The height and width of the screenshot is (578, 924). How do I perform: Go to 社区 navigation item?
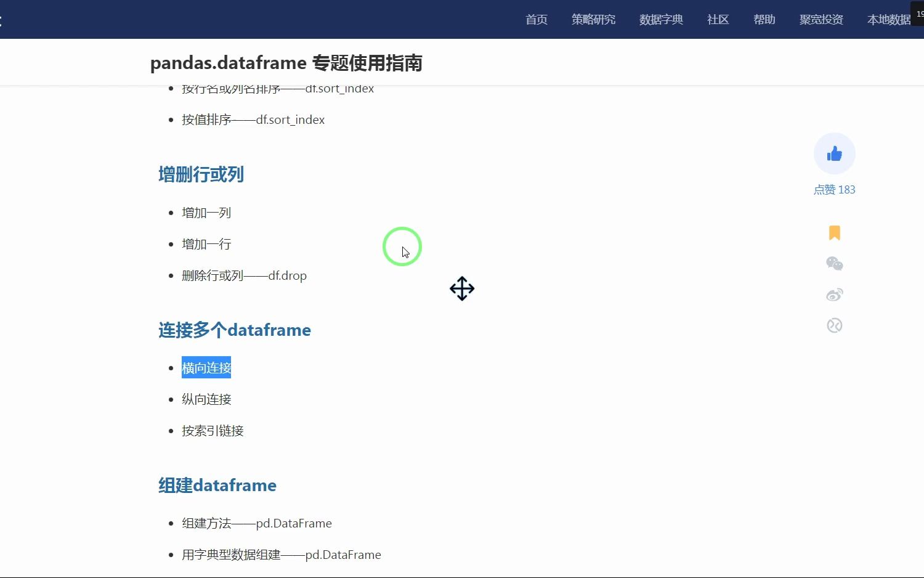(718, 20)
